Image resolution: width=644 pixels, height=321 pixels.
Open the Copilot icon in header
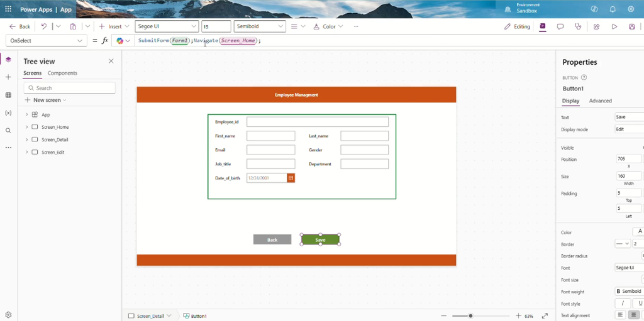coord(594,9)
